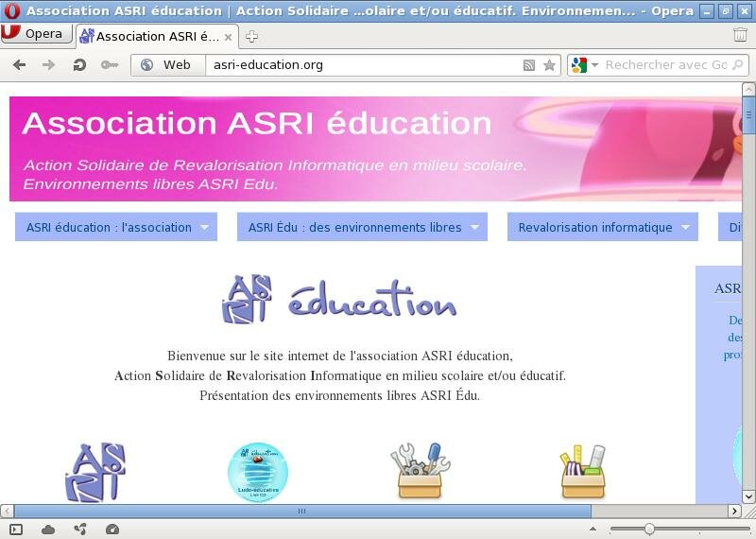Viewport: 756px width, 539px height.
Task: Open the toolbox with wrenches icon
Action: point(420,471)
